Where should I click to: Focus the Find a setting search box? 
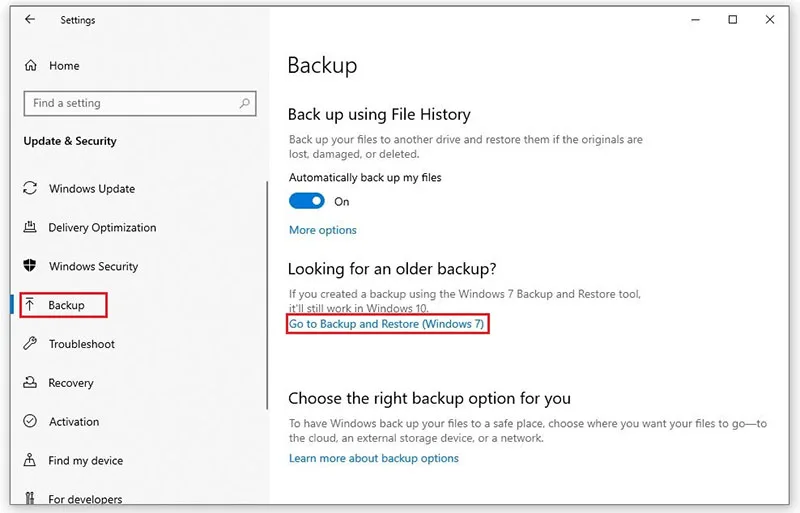pos(140,103)
